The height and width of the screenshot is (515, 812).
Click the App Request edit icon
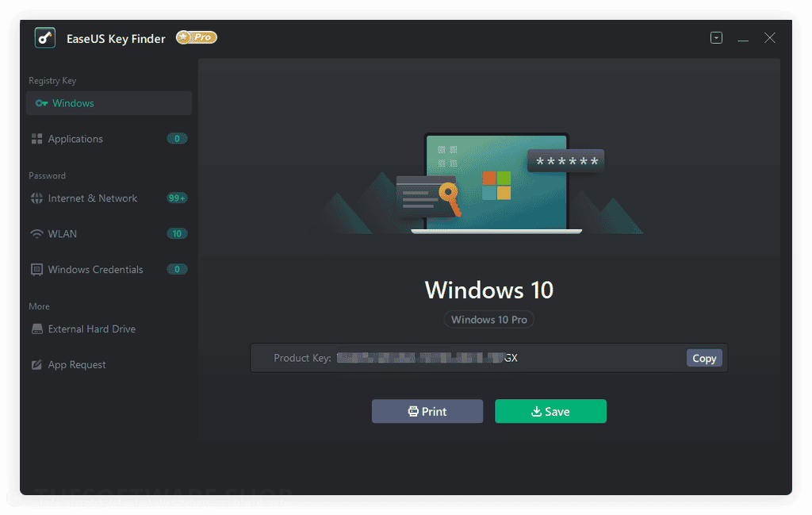click(36, 365)
